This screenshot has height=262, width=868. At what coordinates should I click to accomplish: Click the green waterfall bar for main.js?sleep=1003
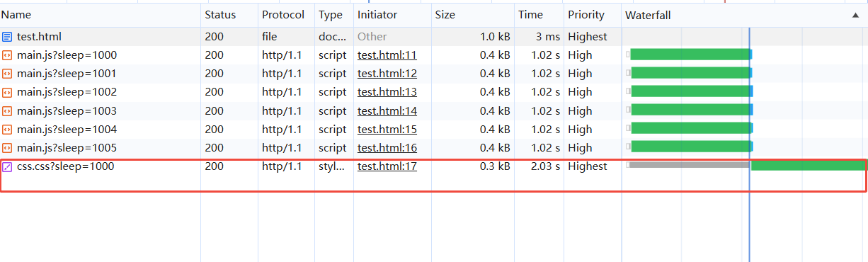click(x=690, y=110)
